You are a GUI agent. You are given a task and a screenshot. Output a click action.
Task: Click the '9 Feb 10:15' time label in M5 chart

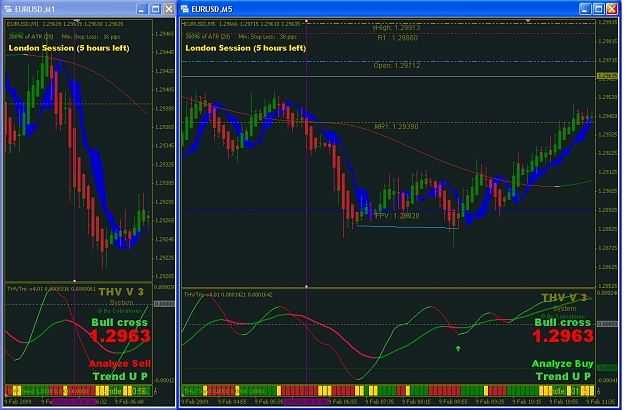[527, 402]
